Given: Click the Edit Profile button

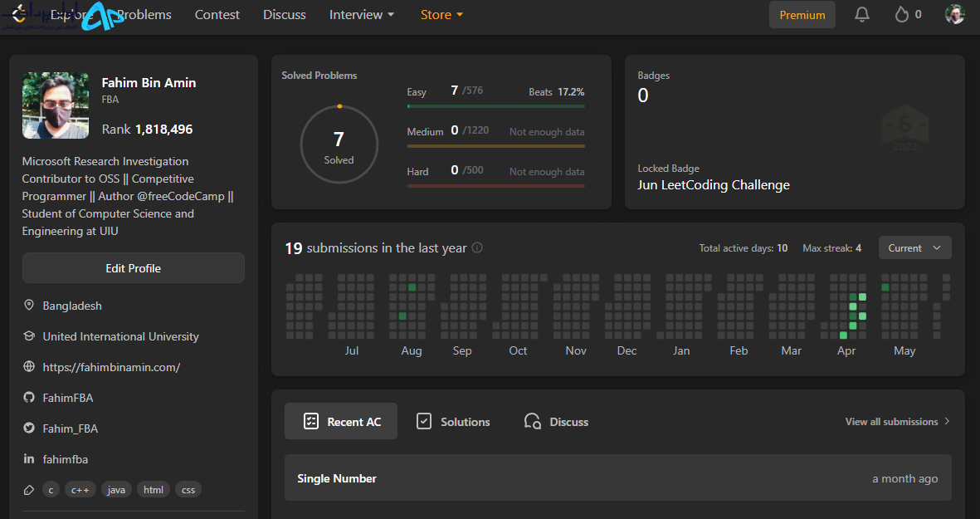Looking at the screenshot, I should [x=133, y=267].
